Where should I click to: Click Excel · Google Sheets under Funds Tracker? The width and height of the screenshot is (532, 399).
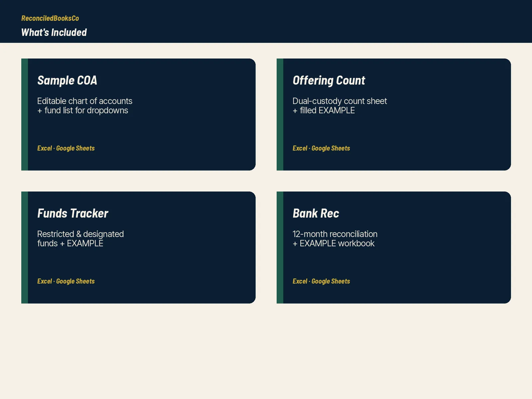pyautogui.click(x=66, y=281)
